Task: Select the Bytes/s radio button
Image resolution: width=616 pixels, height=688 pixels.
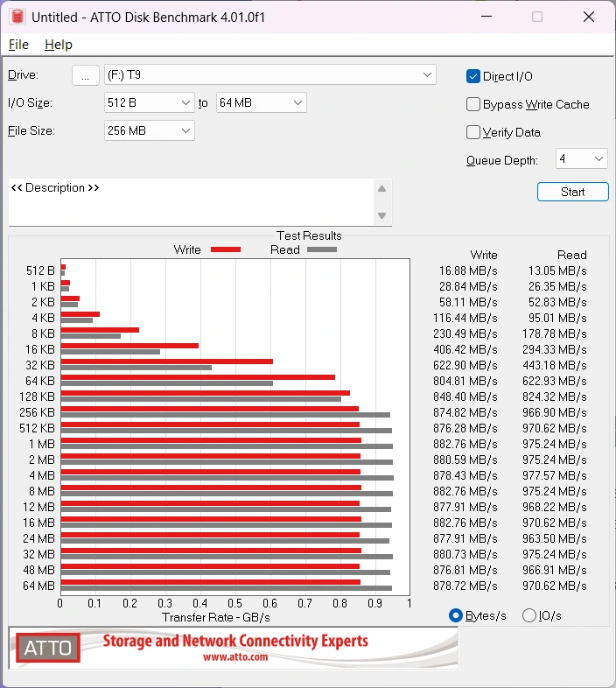Action: pos(456,615)
